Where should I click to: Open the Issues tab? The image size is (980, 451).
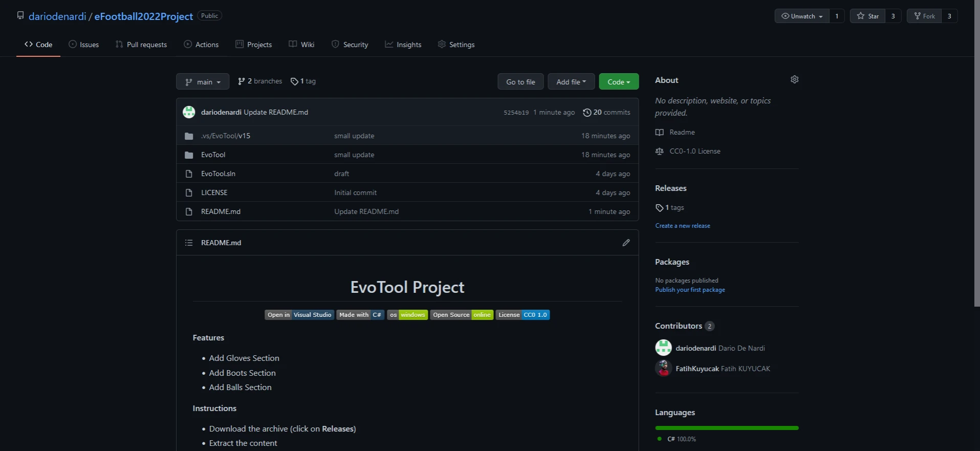(x=84, y=45)
